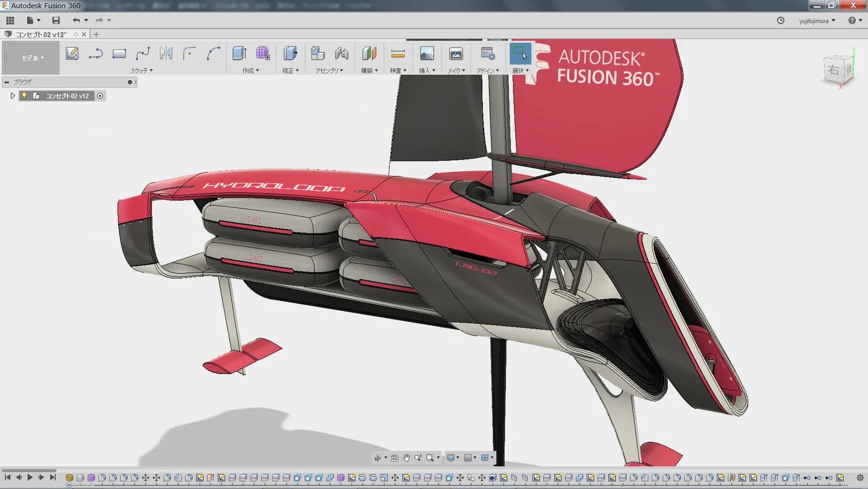Select the Scripts and Add-ins tool
The width and height of the screenshot is (868, 489).
click(488, 53)
